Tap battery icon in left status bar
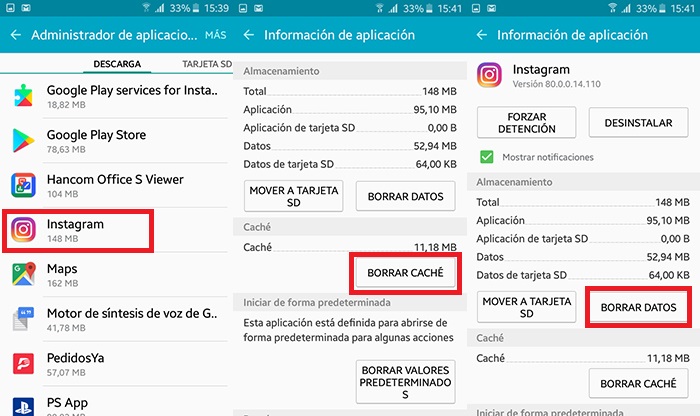 [195, 8]
